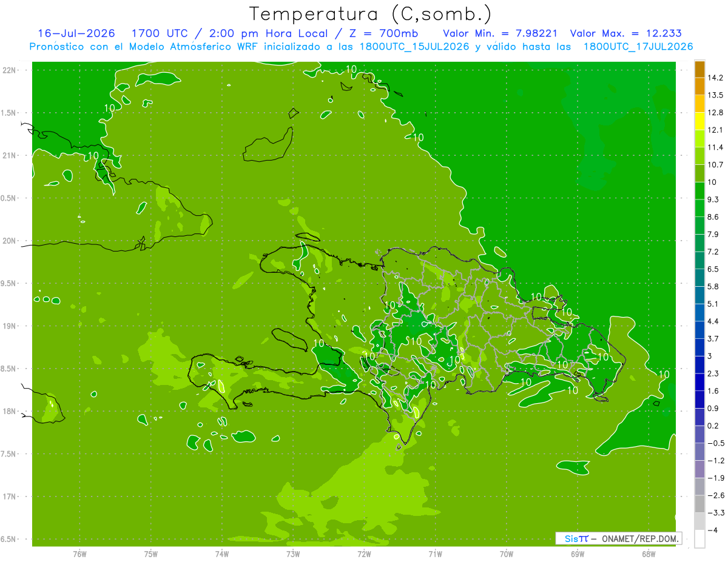Click longitude tick label '73W'
Viewport: 728px width, 562px height.
[293, 554]
